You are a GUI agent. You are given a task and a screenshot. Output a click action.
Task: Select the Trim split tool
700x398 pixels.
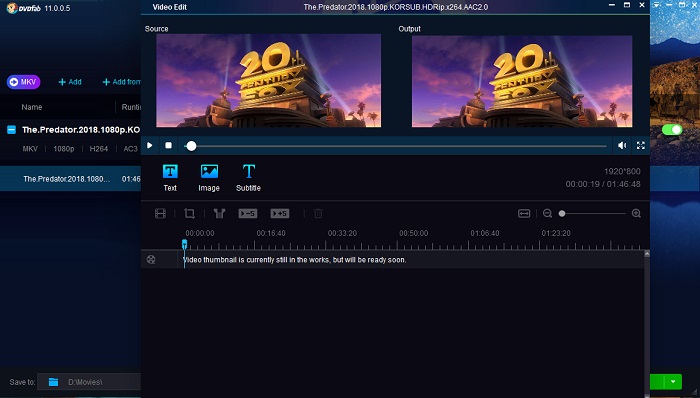click(219, 214)
